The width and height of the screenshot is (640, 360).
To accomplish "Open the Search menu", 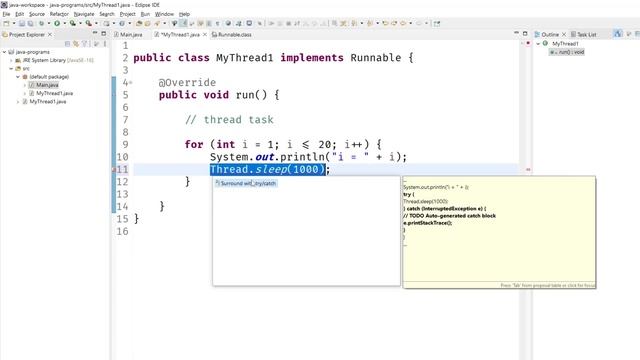I will (x=107, y=14).
